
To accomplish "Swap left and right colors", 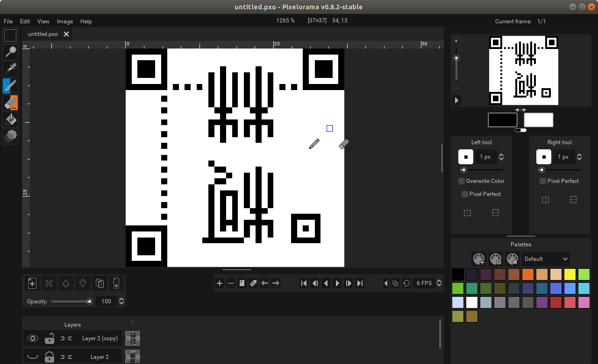I will (520, 110).
